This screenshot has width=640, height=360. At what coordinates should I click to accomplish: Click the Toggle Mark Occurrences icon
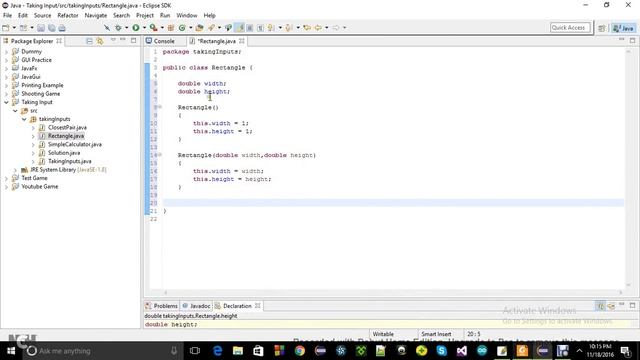(240, 28)
